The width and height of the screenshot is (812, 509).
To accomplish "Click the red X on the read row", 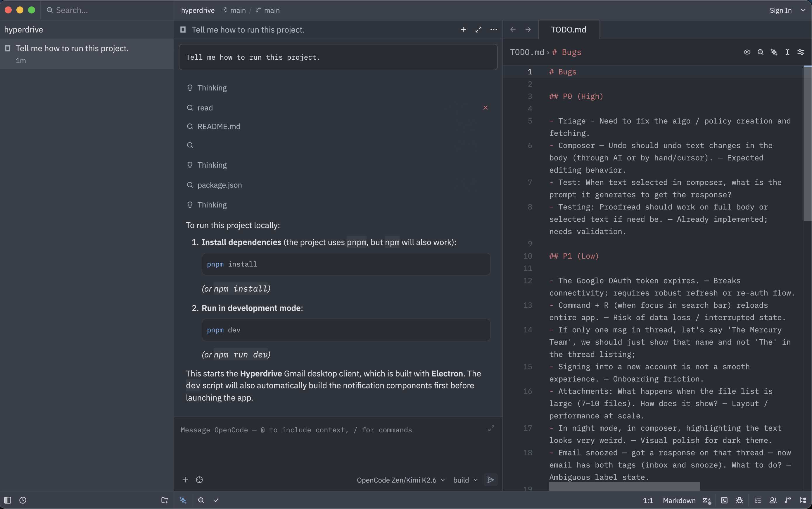I will 486,108.
